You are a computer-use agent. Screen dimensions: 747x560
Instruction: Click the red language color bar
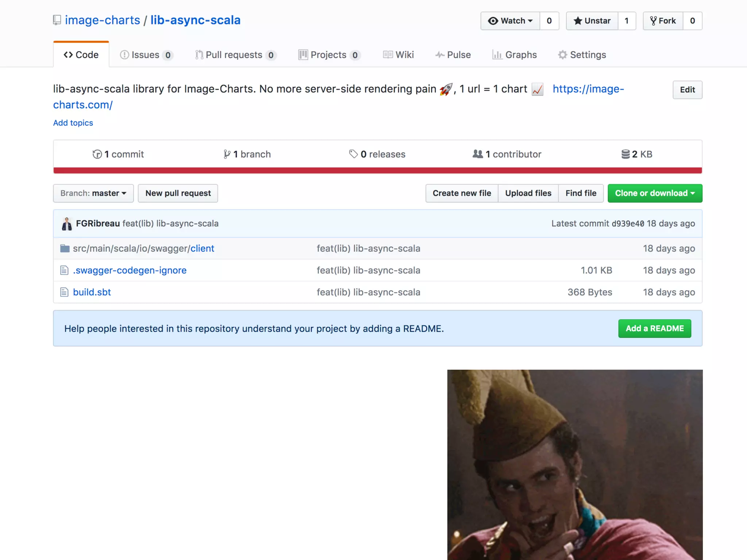click(378, 170)
